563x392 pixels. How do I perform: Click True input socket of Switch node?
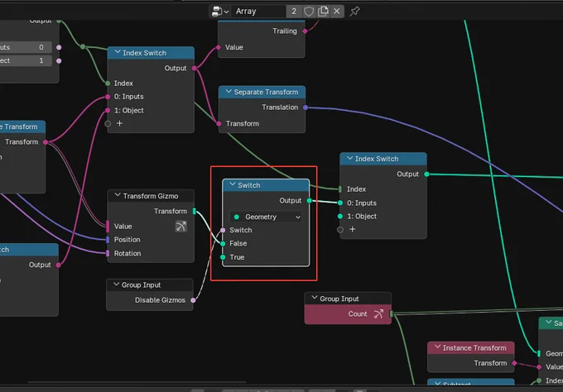[x=223, y=257]
